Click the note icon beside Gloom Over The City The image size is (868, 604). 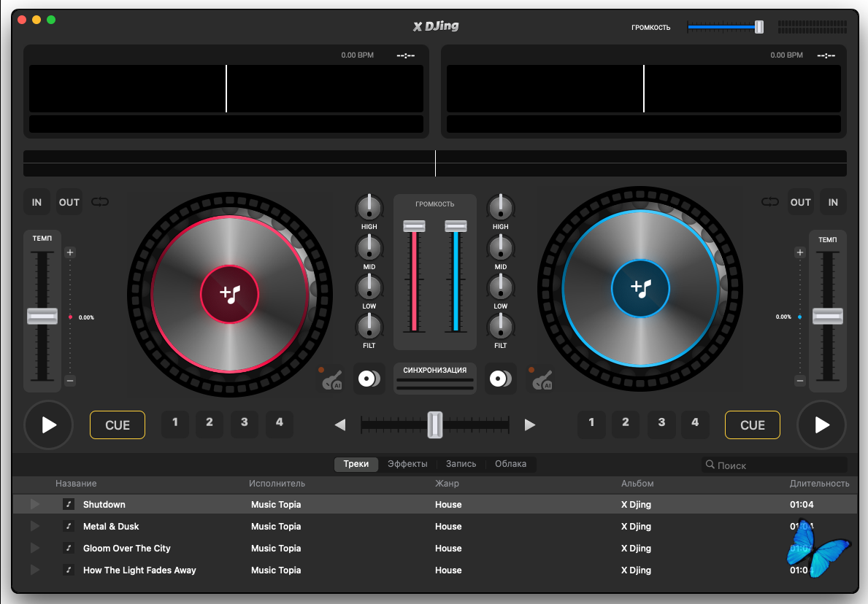tap(69, 548)
